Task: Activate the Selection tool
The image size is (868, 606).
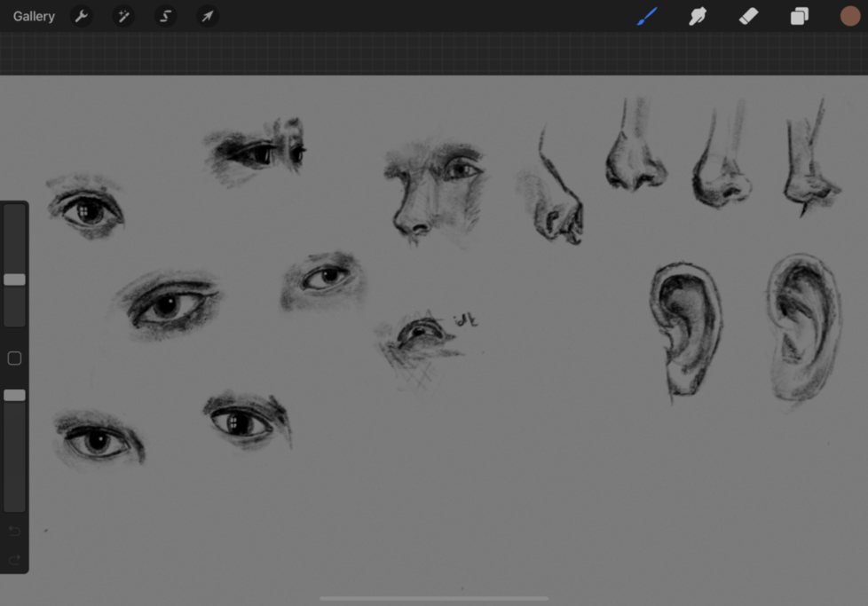Action: (165, 17)
